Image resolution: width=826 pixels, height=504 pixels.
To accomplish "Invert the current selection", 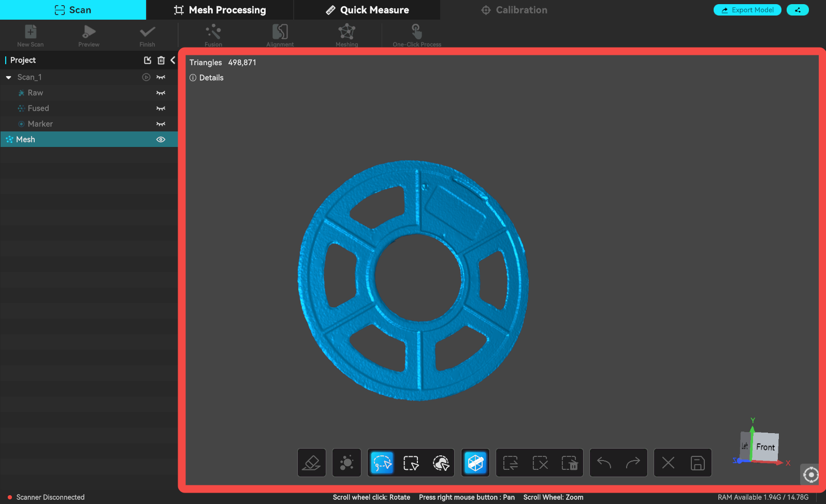I will tap(511, 463).
